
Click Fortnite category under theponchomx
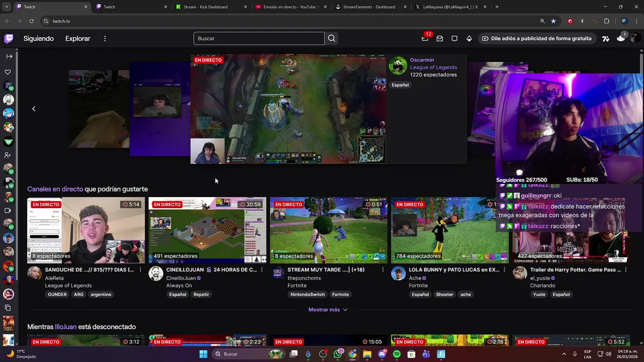pyautogui.click(x=297, y=286)
